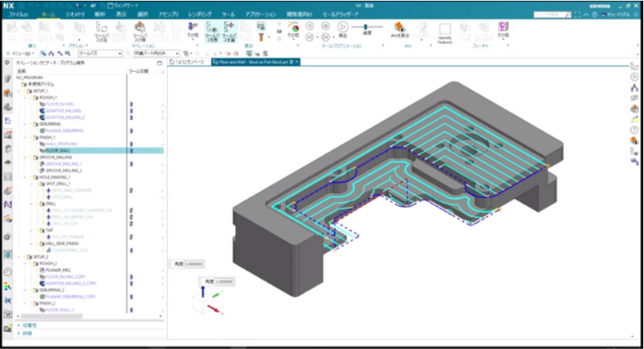Viewport: 644px width, 349px height.
Task: Toggle the ツールパスを編集 highlighted ribbon button
Action: click(x=229, y=32)
